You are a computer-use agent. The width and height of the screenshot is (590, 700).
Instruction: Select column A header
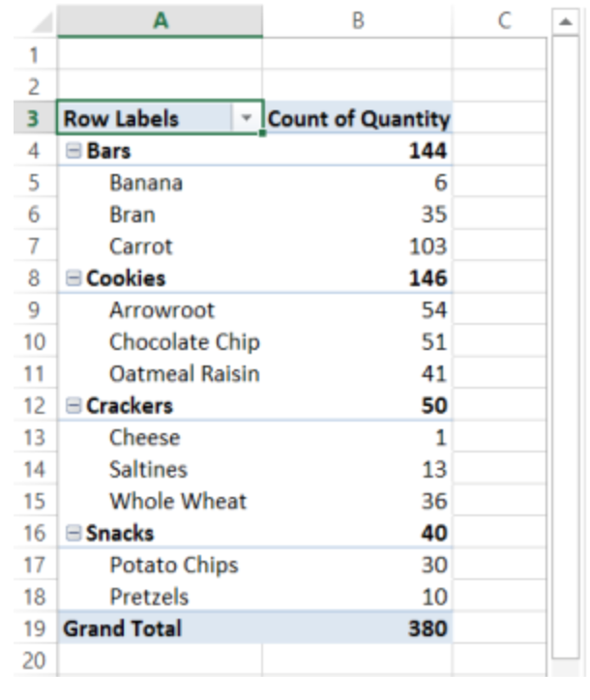point(160,19)
